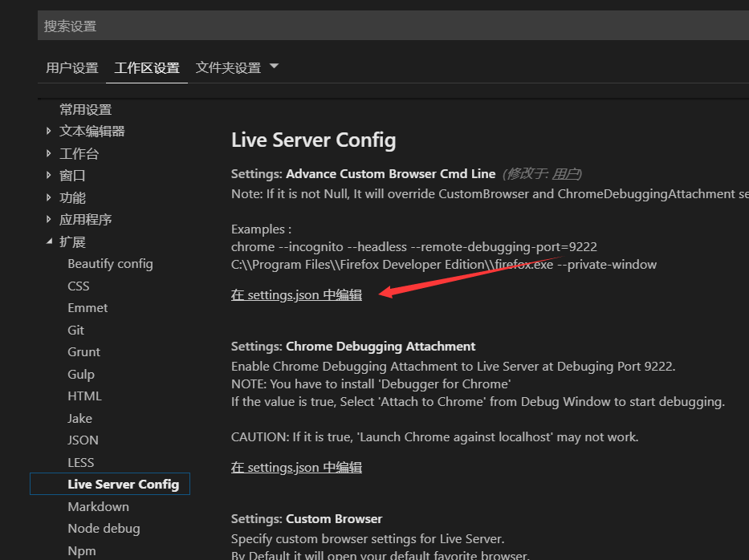Viewport: 749px width, 560px height.
Task: Expand the 工作台 tree arrow
Action: [x=48, y=153]
